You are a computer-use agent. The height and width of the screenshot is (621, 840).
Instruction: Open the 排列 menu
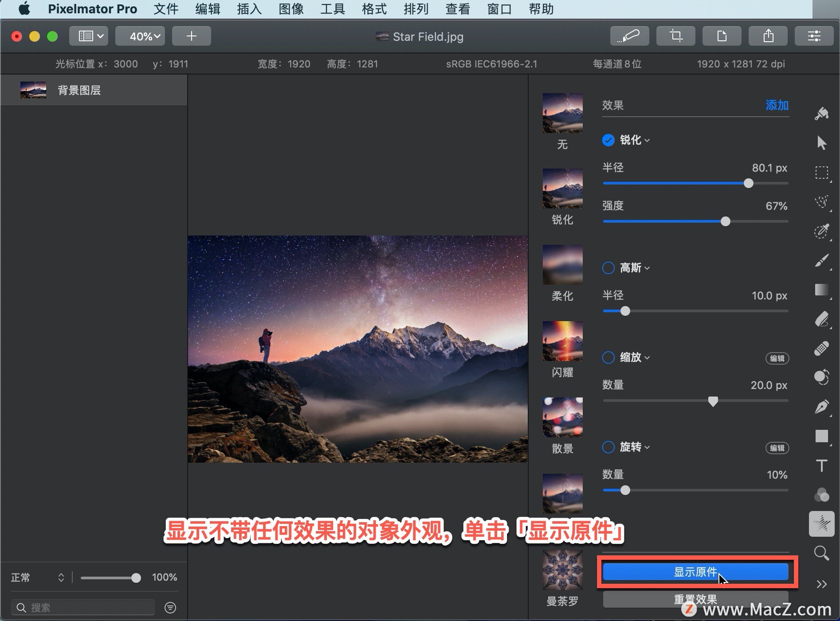click(x=416, y=9)
